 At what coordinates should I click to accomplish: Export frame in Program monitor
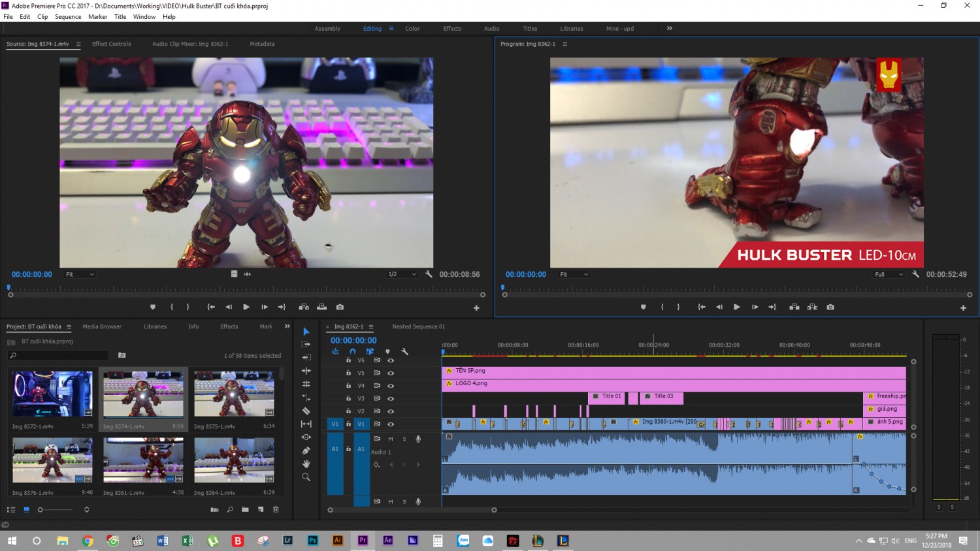click(830, 307)
